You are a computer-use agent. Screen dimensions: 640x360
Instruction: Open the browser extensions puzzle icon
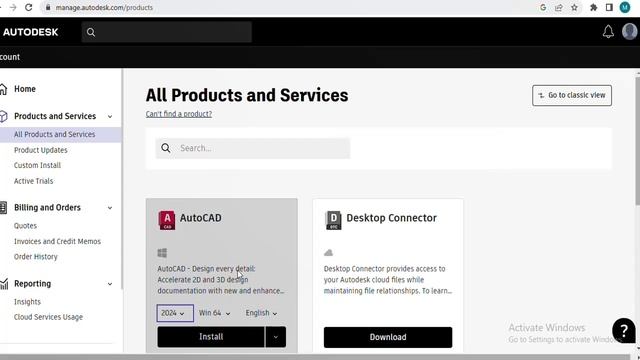tap(593, 7)
